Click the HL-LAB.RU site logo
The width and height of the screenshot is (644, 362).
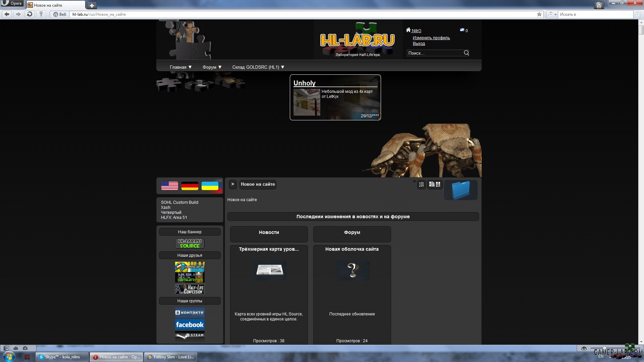357,40
